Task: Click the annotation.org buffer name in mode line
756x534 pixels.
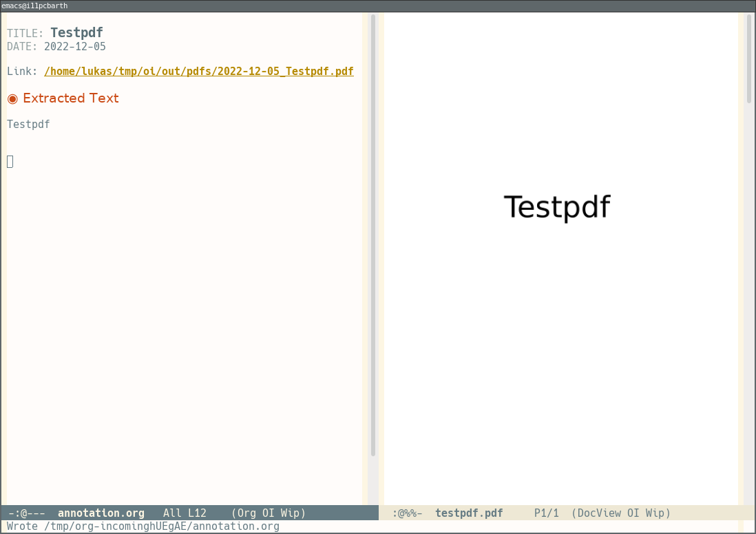Action: (101, 513)
